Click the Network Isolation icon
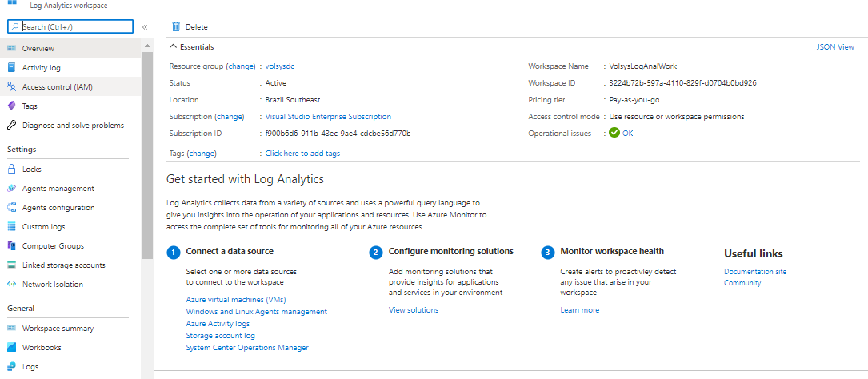Viewport: 868px width, 379px height. 11,285
